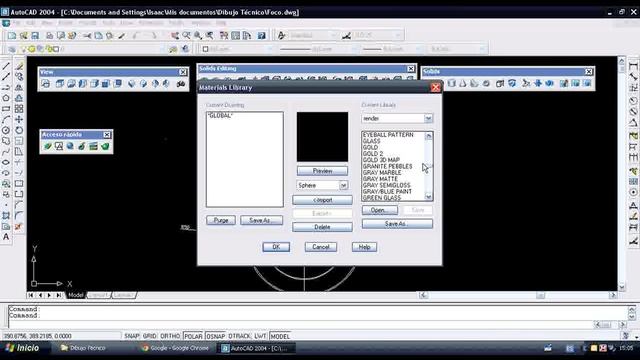Toggle LWT lineweight display
The image size is (640, 360).
pyautogui.click(x=260, y=336)
